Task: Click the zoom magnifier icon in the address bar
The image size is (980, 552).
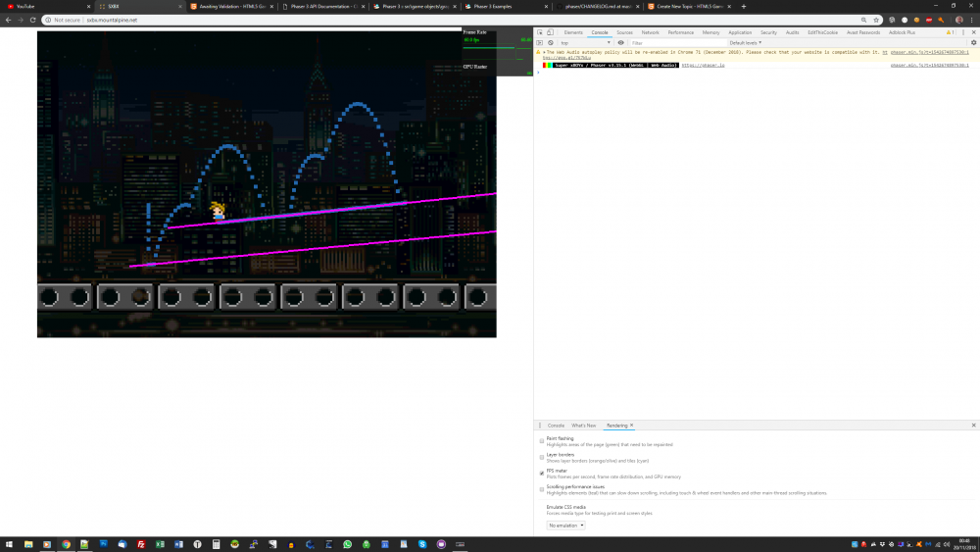Action: coord(863,20)
